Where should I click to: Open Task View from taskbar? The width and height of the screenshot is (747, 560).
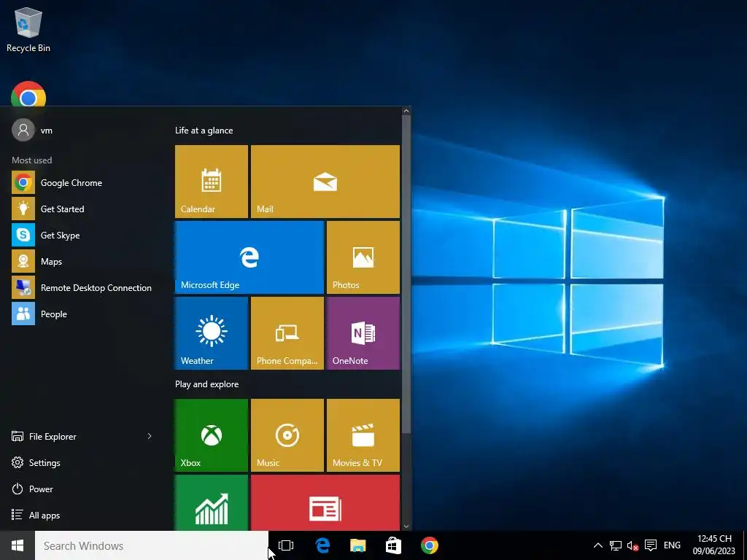click(286, 545)
